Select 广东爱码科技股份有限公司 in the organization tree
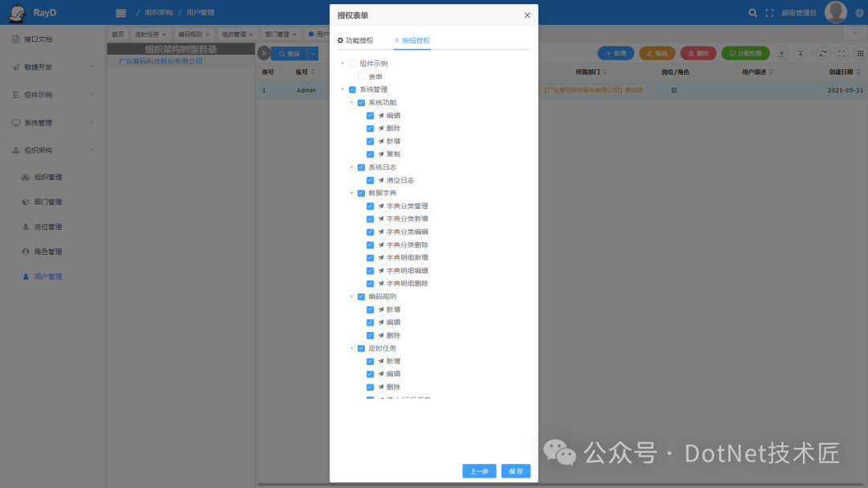 click(161, 61)
